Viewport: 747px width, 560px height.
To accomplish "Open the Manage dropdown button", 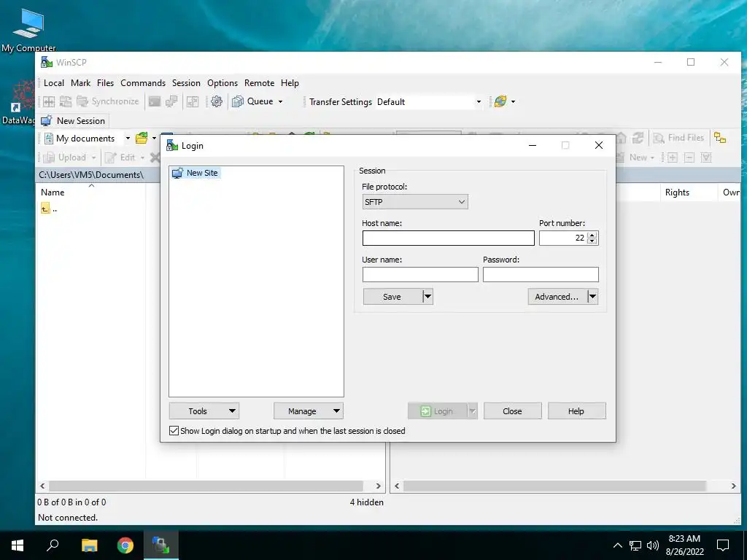I will [x=309, y=411].
